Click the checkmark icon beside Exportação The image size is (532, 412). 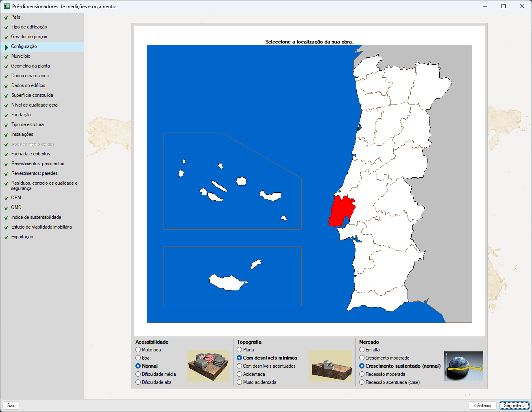(x=6, y=237)
